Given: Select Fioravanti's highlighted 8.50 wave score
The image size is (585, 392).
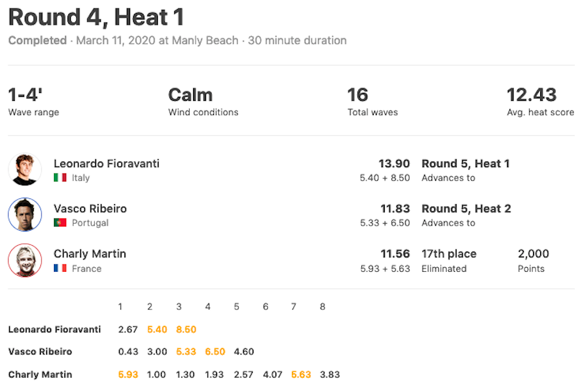Looking at the screenshot, I should point(186,330).
